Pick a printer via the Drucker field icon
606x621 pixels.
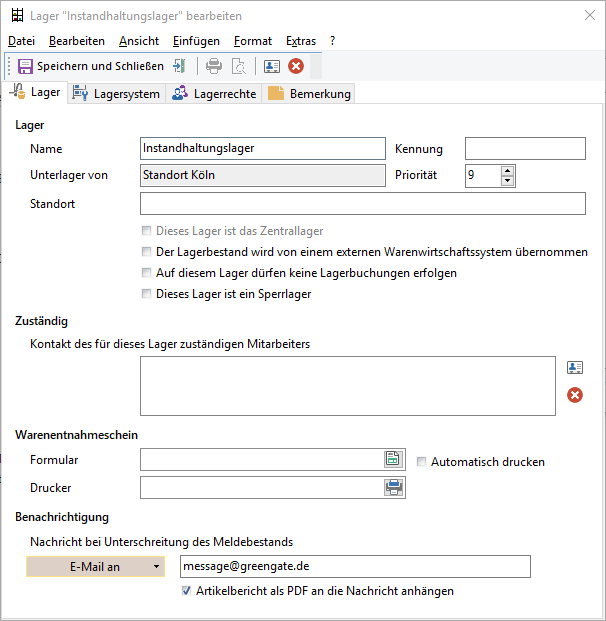[x=394, y=487]
